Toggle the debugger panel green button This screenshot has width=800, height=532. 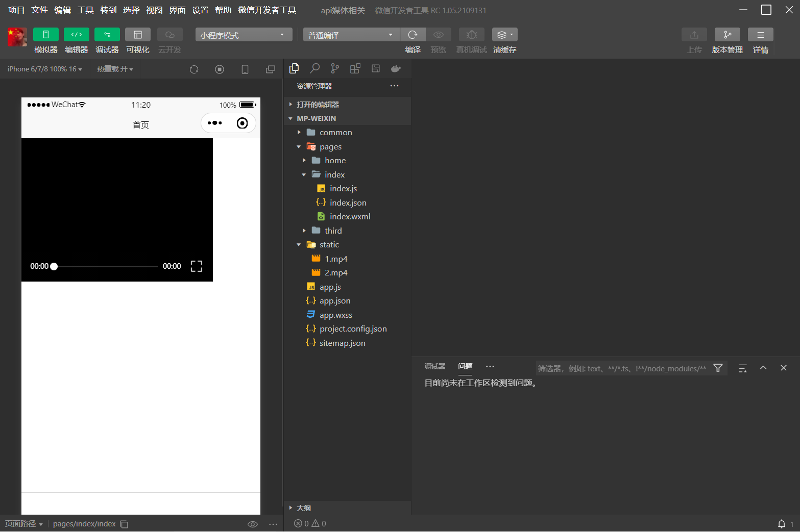click(107, 34)
